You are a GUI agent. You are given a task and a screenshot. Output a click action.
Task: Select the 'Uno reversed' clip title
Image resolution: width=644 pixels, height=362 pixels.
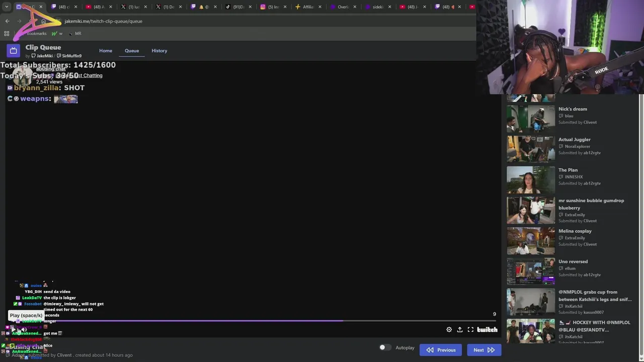[x=573, y=262]
